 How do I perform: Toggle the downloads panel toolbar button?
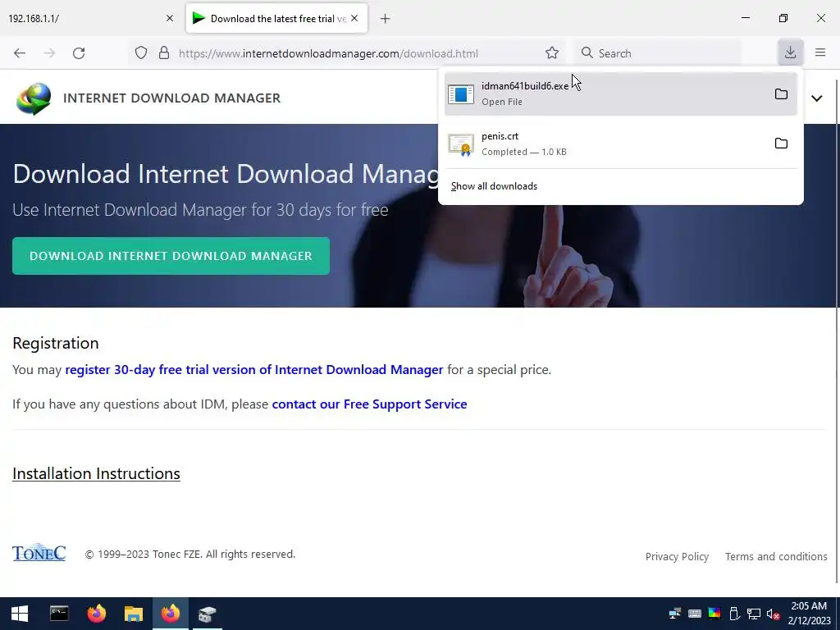[x=790, y=52]
